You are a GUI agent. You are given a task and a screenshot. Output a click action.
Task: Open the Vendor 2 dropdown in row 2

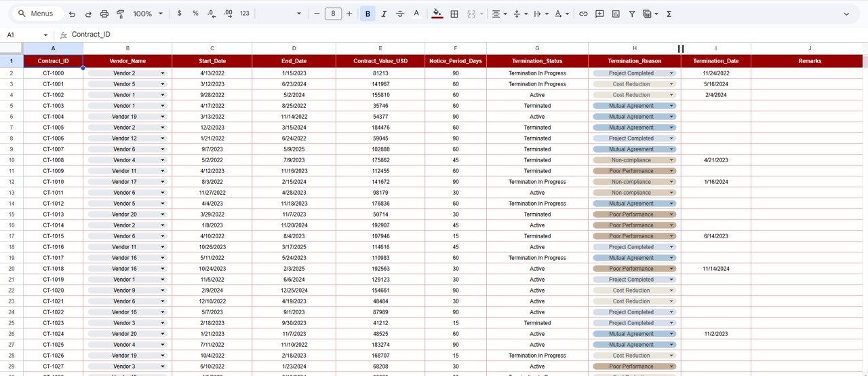(163, 73)
